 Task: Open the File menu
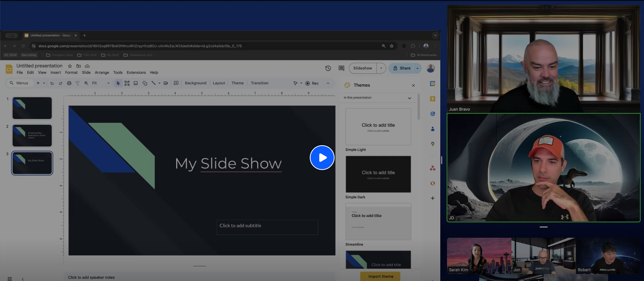(20, 72)
